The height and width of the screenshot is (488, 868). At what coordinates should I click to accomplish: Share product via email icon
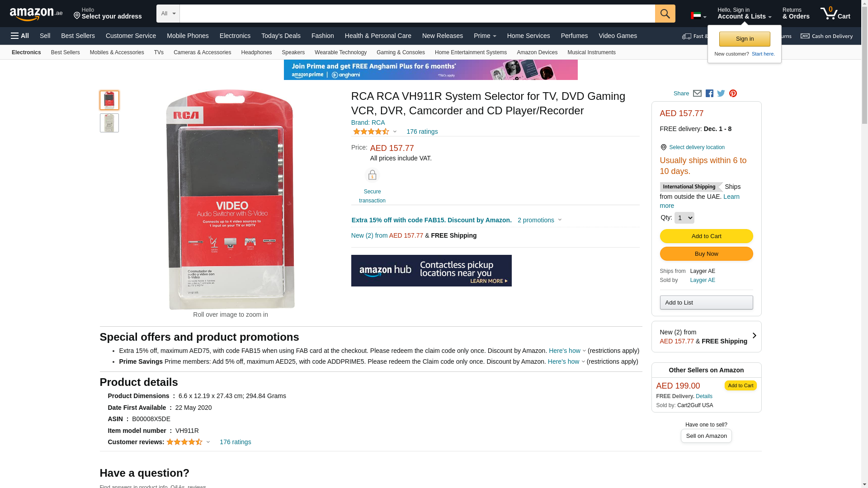pyautogui.click(x=697, y=94)
